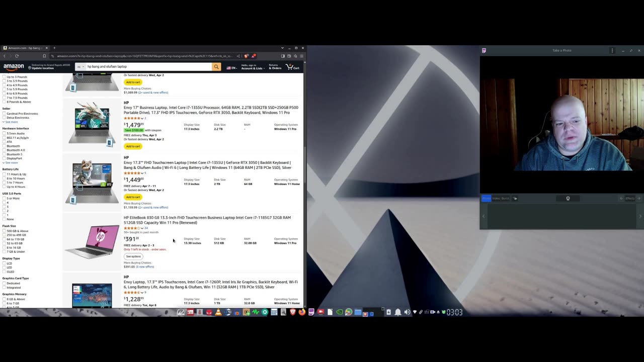Expand See more under Hardware Interface
644x362 pixels.
point(10,162)
